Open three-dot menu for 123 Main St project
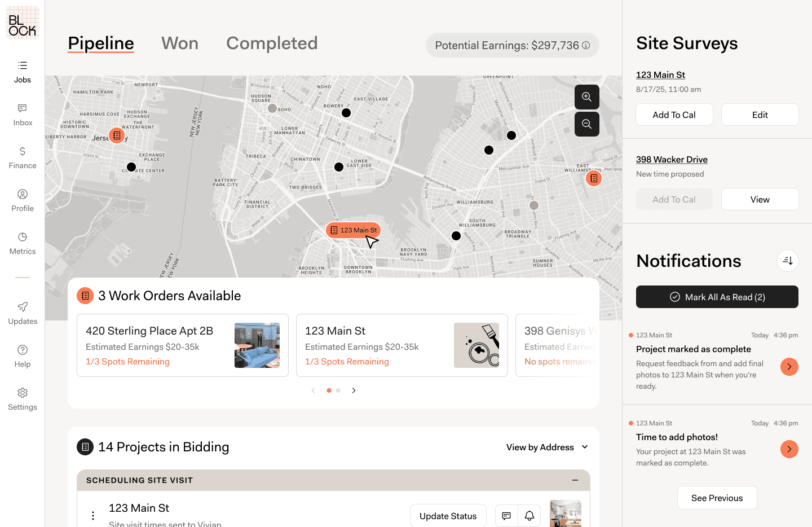Image resolution: width=812 pixels, height=527 pixels. coord(93,516)
